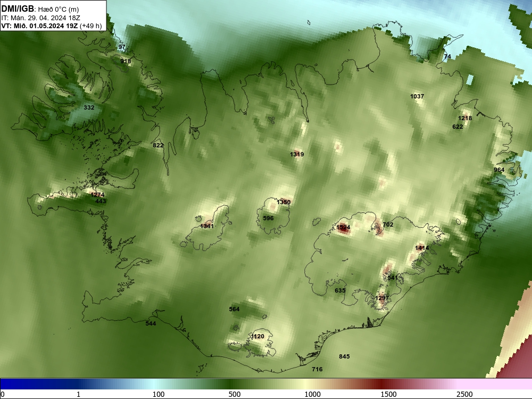
Task: Click the 1414 height label
Action: [422, 248]
